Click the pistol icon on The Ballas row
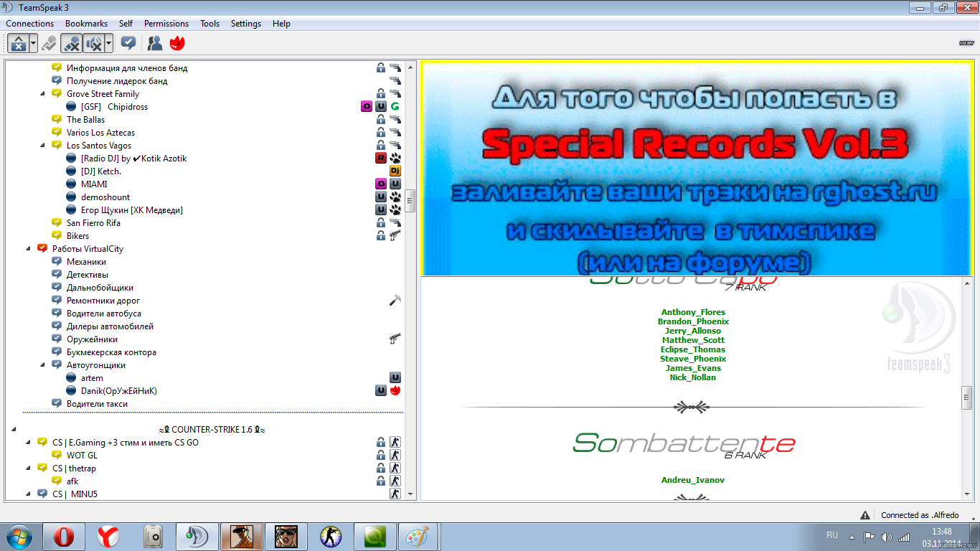The width and height of the screenshot is (980, 551). tap(395, 120)
